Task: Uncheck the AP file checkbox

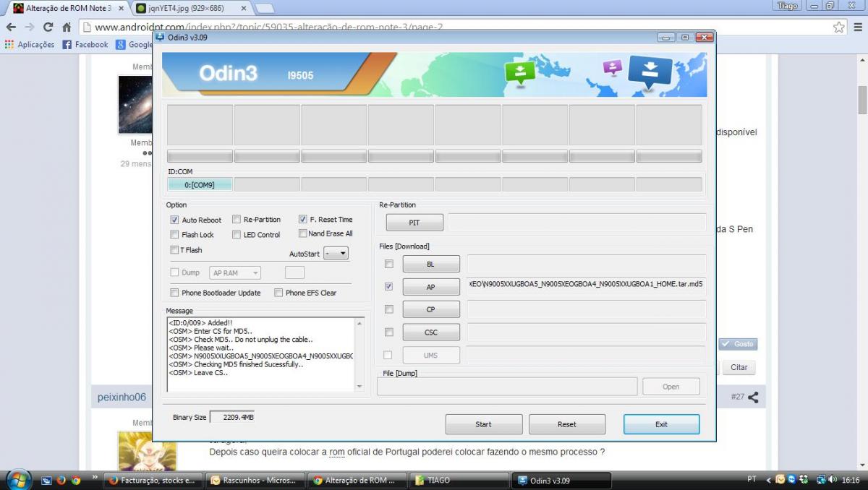Action: 389,286
